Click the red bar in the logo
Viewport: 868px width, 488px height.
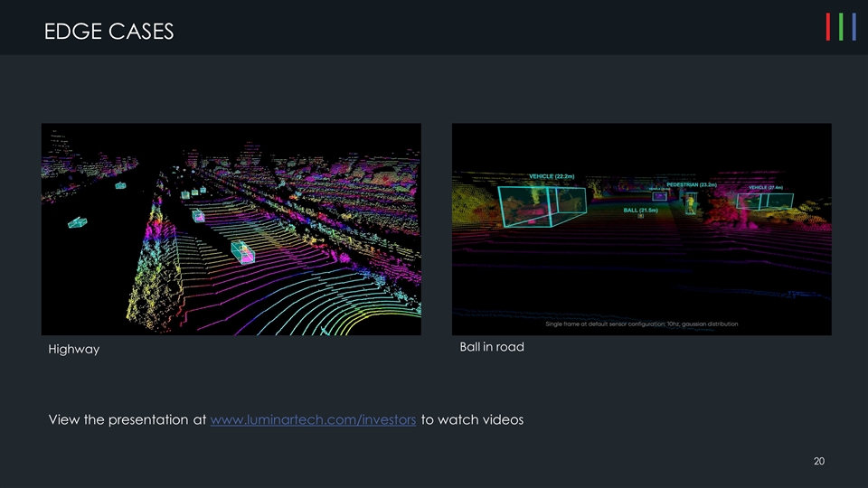(827, 27)
